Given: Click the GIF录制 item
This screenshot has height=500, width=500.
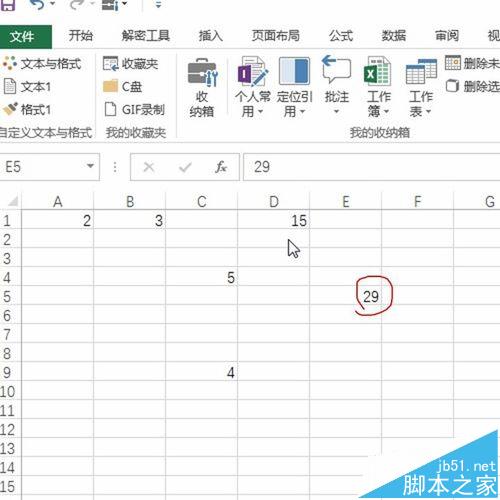Looking at the screenshot, I should (135, 109).
